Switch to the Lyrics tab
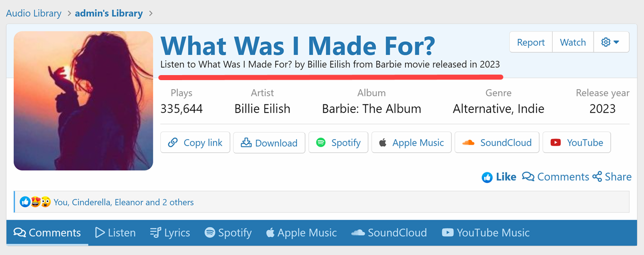Viewport: 644px width, 255px height. (170, 233)
